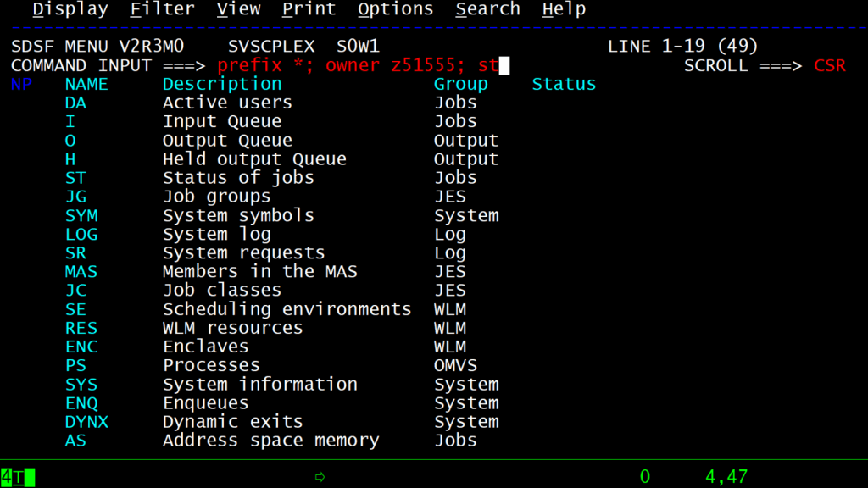Select the SCROLL field value CSR
The width and height of the screenshot is (868, 488).
(x=829, y=65)
